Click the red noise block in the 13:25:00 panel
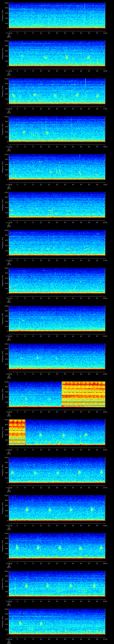Screen dimensions: 114x644 coord(17,432)
